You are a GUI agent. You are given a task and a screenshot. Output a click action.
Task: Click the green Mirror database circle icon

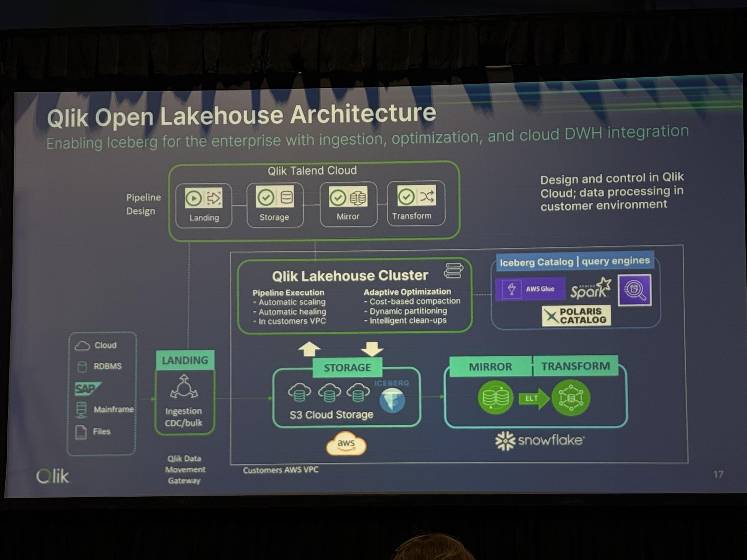click(496, 397)
